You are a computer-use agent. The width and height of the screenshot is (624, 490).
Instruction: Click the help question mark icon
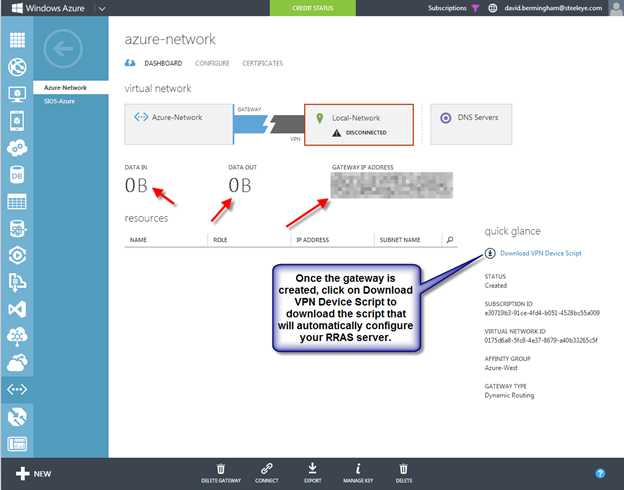[600, 472]
